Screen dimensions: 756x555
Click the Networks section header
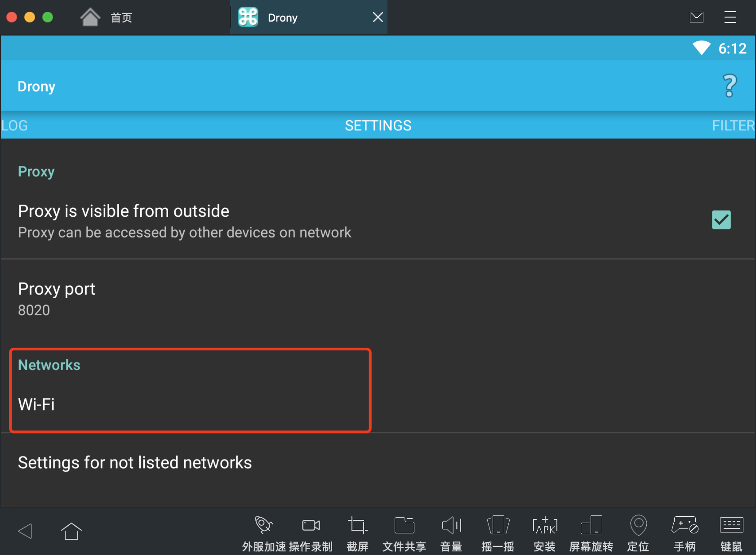pyautogui.click(x=49, y=365)
